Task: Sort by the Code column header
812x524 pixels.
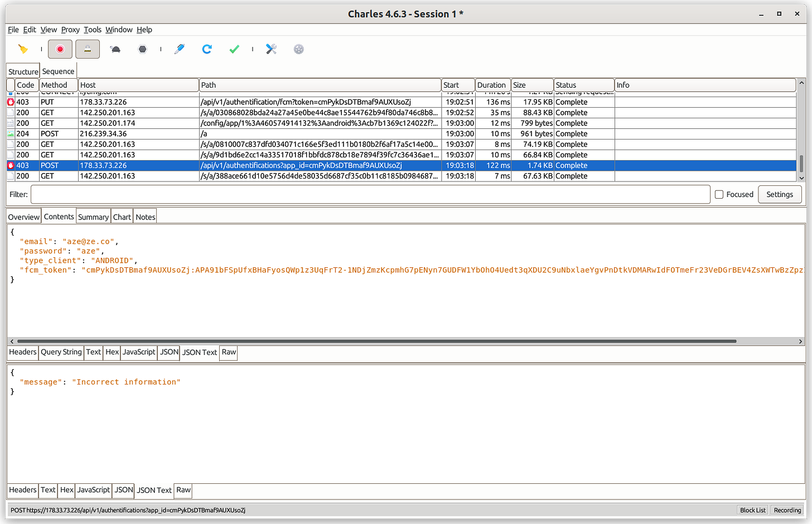Action: pos(26,85)
